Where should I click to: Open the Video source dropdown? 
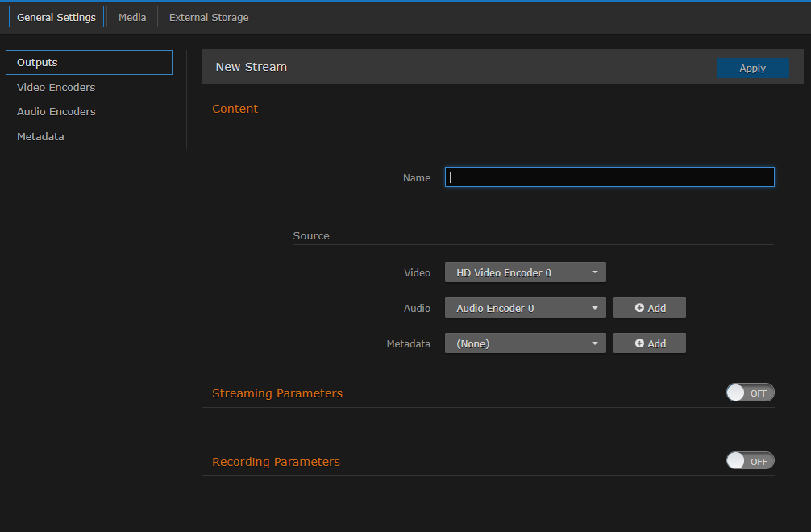[525, 272]
